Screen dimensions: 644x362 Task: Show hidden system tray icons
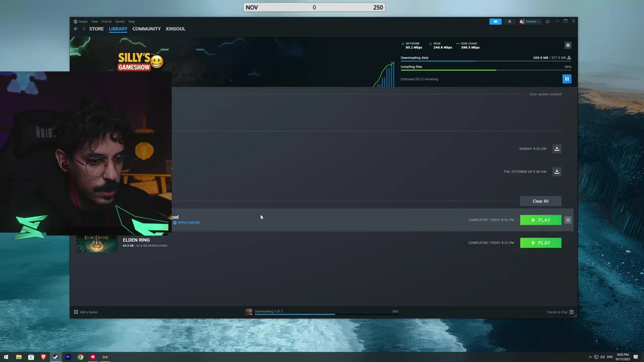click(590, 357)
